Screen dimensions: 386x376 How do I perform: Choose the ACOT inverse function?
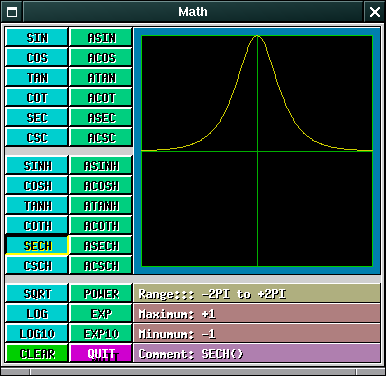coord(101,97)
